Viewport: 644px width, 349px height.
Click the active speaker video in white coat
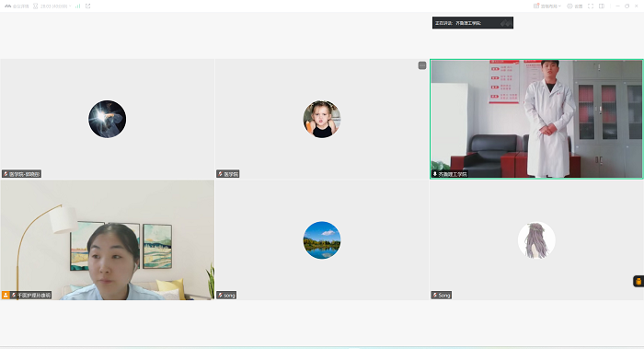click(x=536, y=119)
